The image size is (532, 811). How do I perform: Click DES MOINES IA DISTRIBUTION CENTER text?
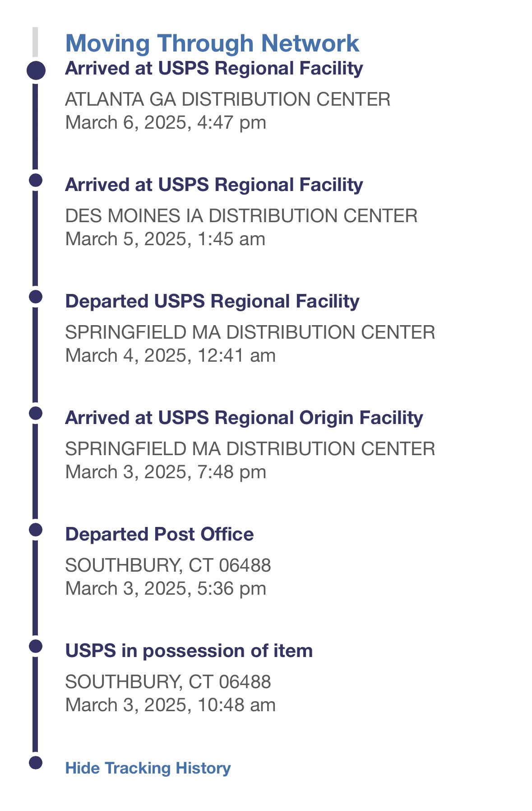pyautogui.click(x=241, y=216)
